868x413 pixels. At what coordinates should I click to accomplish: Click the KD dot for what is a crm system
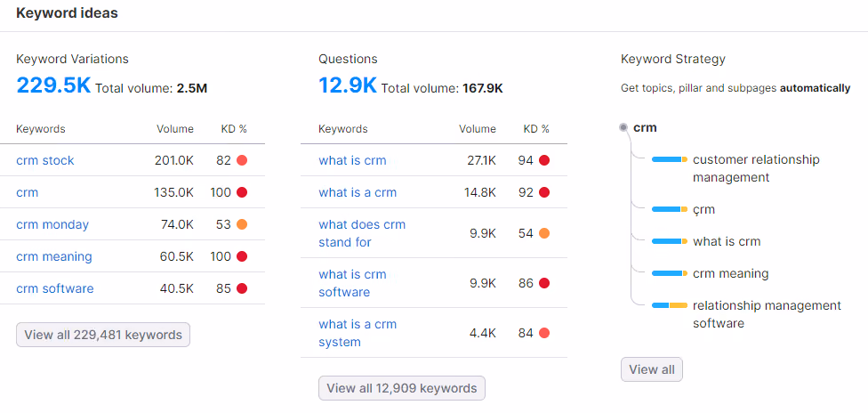544,333
